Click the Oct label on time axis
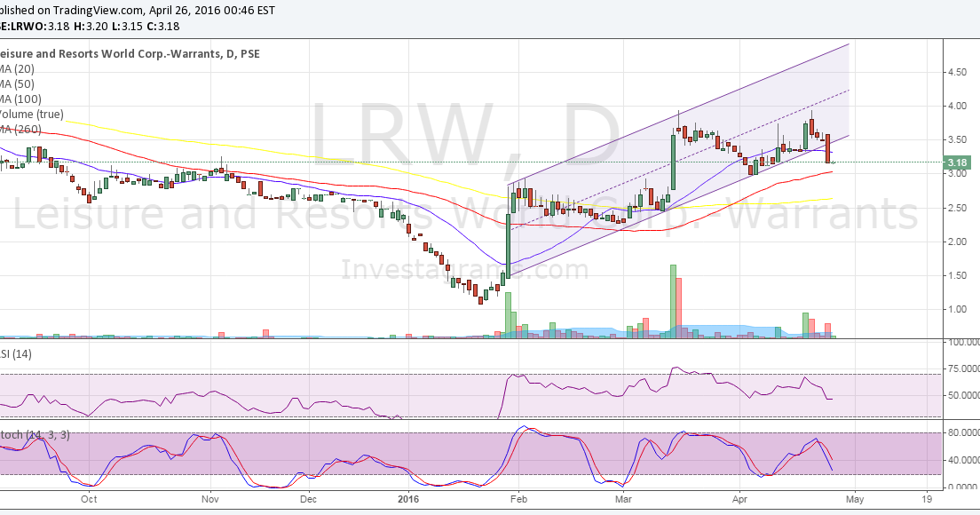The image size is (980, 515). tap(90, 499)
